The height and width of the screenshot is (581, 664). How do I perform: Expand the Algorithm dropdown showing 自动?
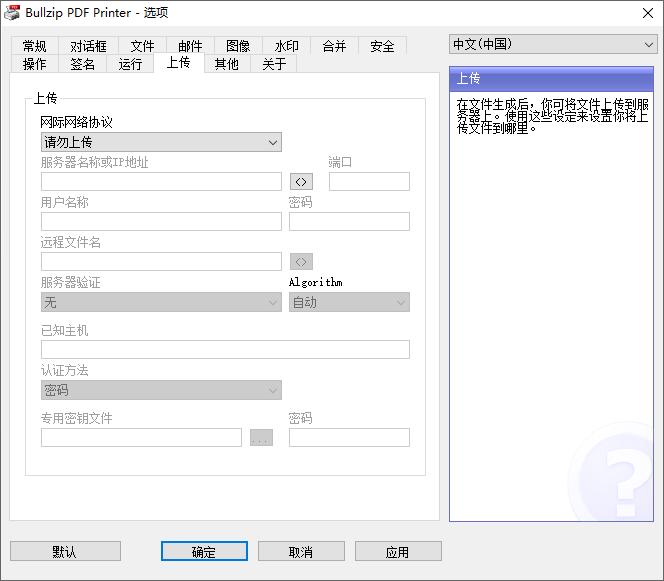pos(349,302)
